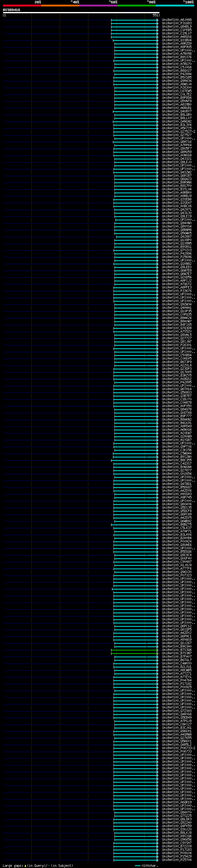Select the UniRef100_B6TGL7 hit label
Screen dimensions: 197x868
coord(176,660)
